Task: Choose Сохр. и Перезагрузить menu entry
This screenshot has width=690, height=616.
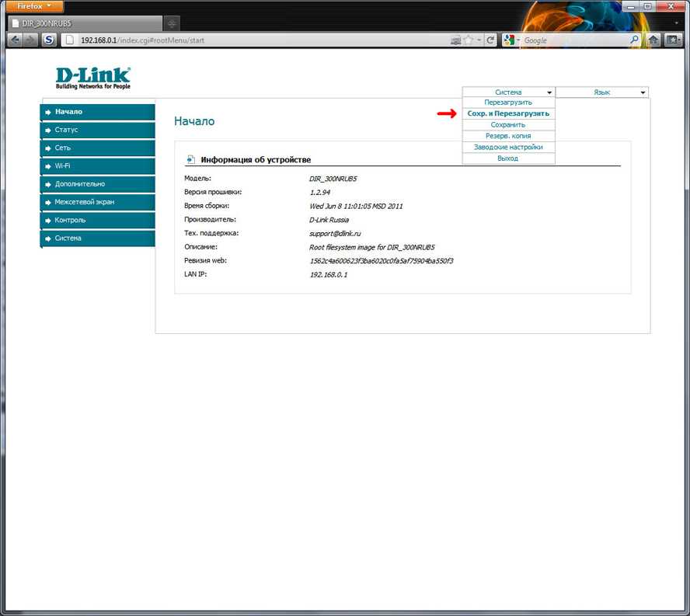Action: [x=508, y=113]
